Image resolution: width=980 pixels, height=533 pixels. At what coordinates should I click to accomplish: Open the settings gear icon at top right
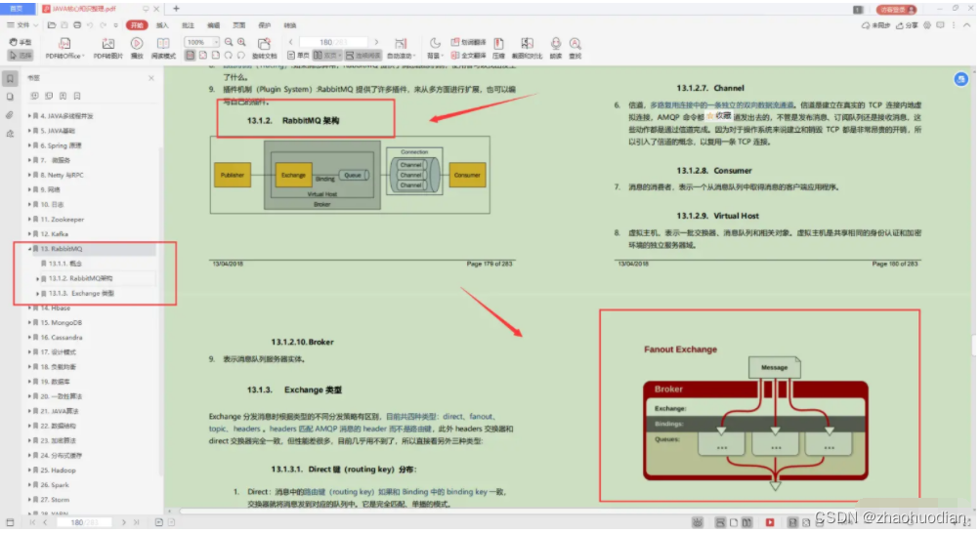click(x=928, y=25)
